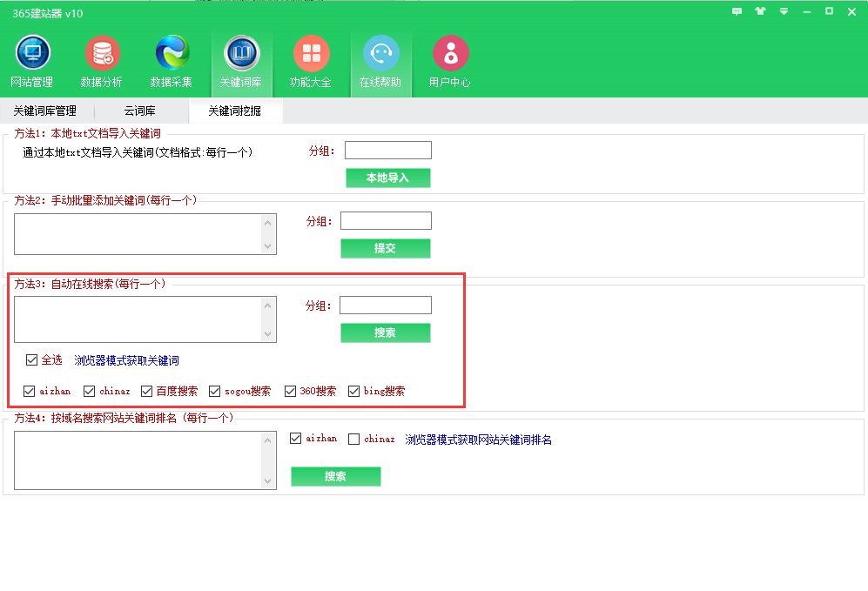Click 方法2 keyword text area

pyautogui.click(x=138, y=234)
